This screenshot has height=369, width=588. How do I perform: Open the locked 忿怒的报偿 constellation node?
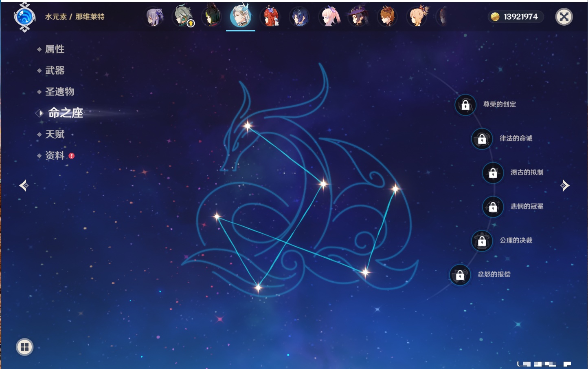pyautogui.click(x=460, y=275)
